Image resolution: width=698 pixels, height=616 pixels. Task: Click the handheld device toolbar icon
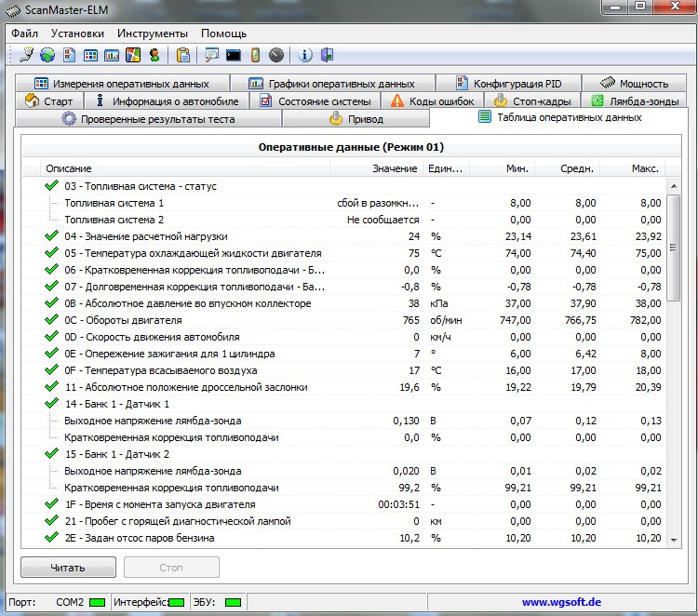(x=255, y=55)
